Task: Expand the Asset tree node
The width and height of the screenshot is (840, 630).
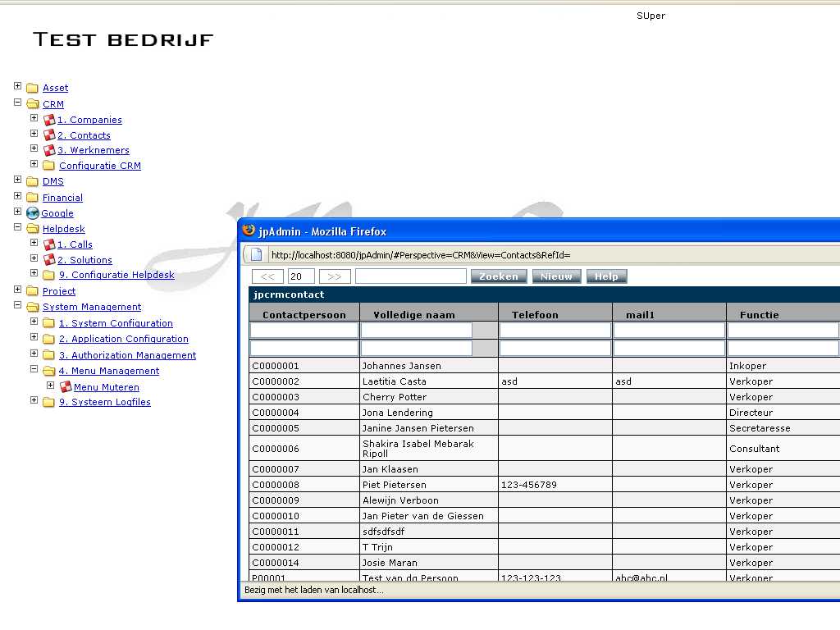Action: [18, 86]
